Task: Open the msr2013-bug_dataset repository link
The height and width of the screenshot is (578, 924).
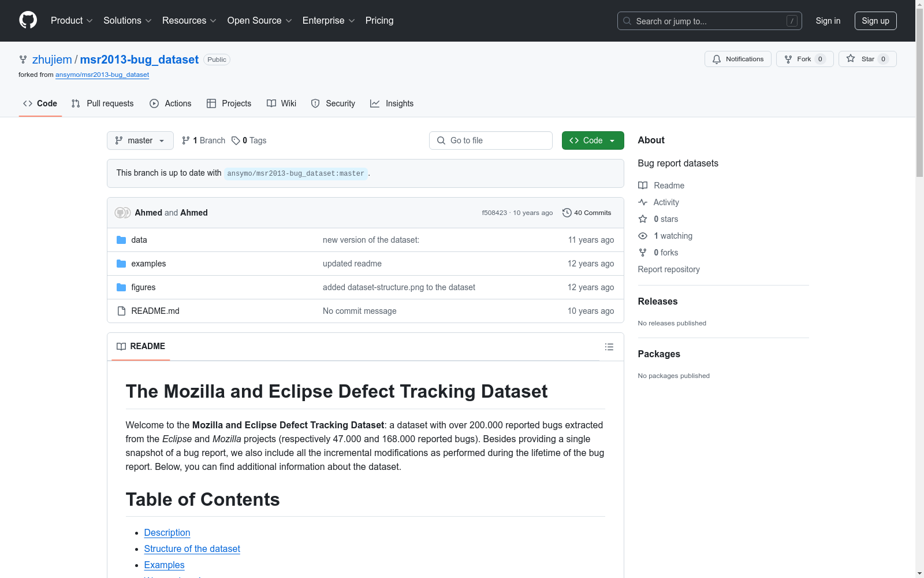Action: click(139, 60)
